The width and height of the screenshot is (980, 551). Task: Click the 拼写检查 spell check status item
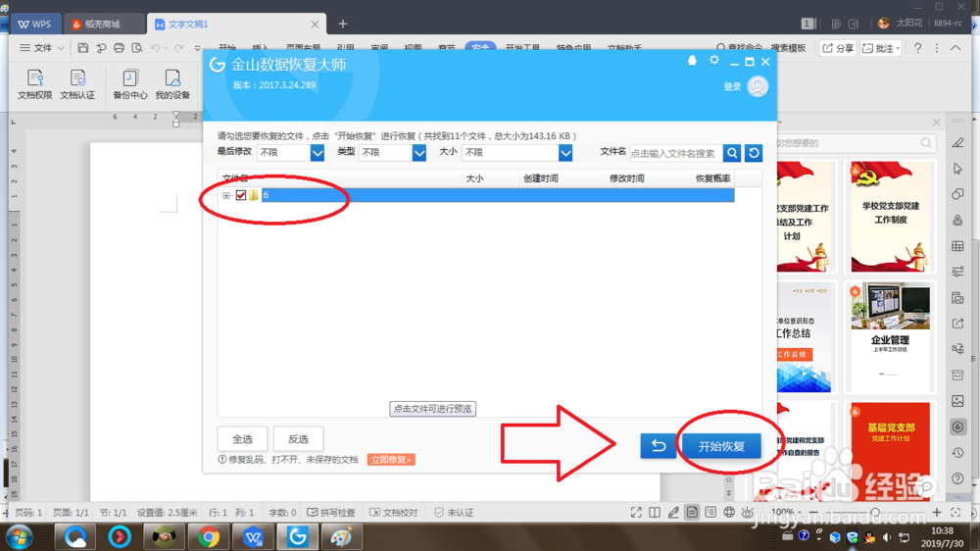pos(330,512)
